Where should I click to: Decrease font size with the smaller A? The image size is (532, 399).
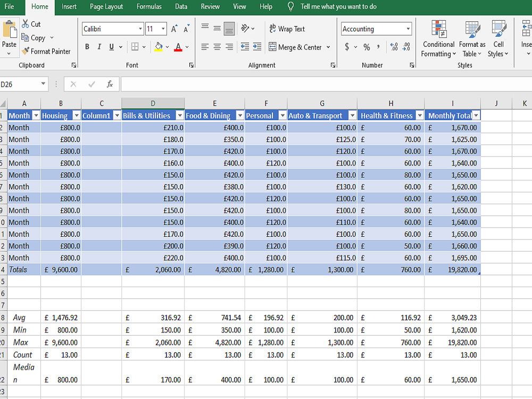coord(186,29)
